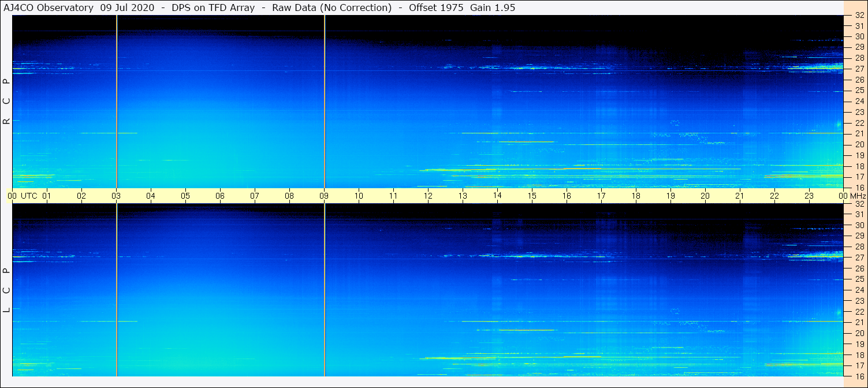Screen dimensions: 868x388
Task: Click hour '21' on the time axis
Action: coord(740,196)
